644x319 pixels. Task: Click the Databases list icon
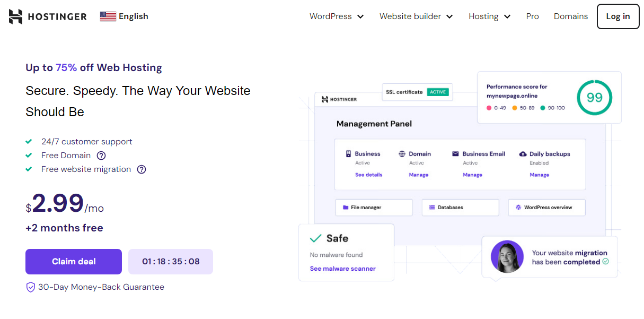point(432,208)
